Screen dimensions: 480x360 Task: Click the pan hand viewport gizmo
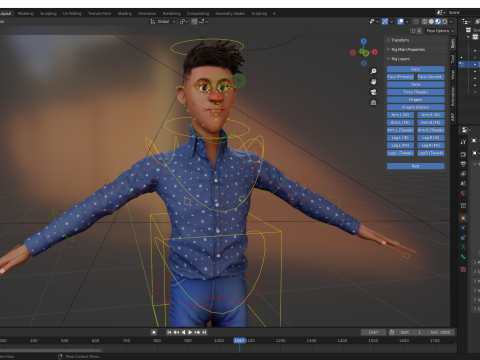pos(374,82)
